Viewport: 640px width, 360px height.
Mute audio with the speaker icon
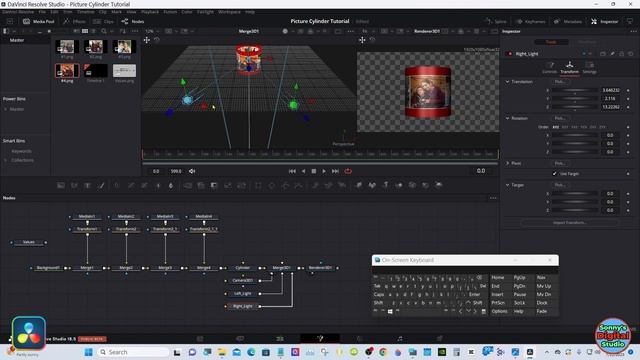[x=192, y=171]
